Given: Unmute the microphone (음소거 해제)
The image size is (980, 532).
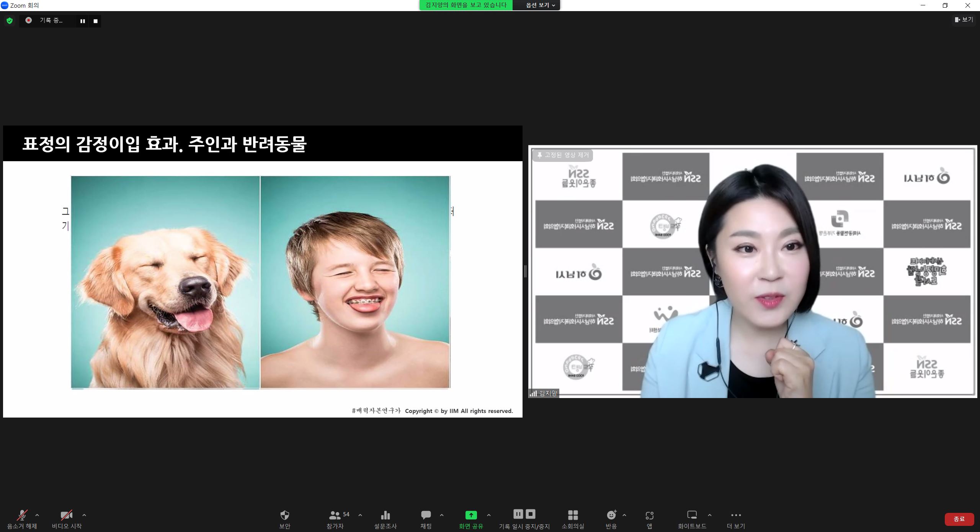Looking at the screenshot, I should click(22, 515).
